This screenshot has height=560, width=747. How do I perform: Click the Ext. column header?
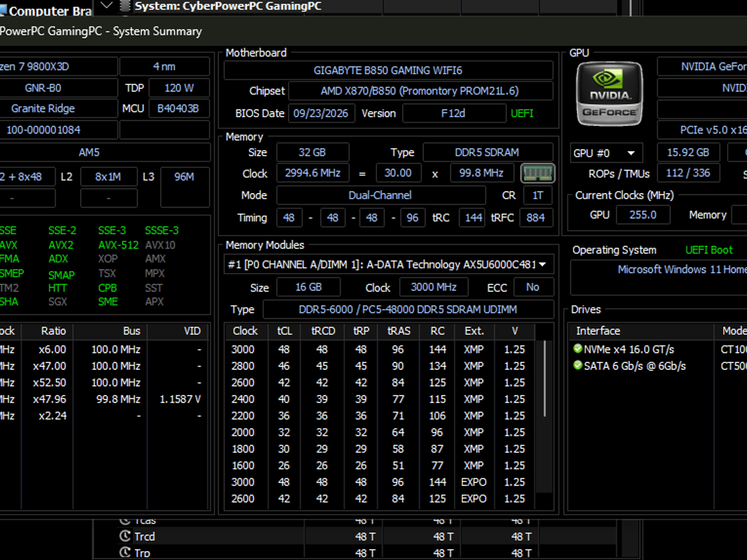(474, 331)
